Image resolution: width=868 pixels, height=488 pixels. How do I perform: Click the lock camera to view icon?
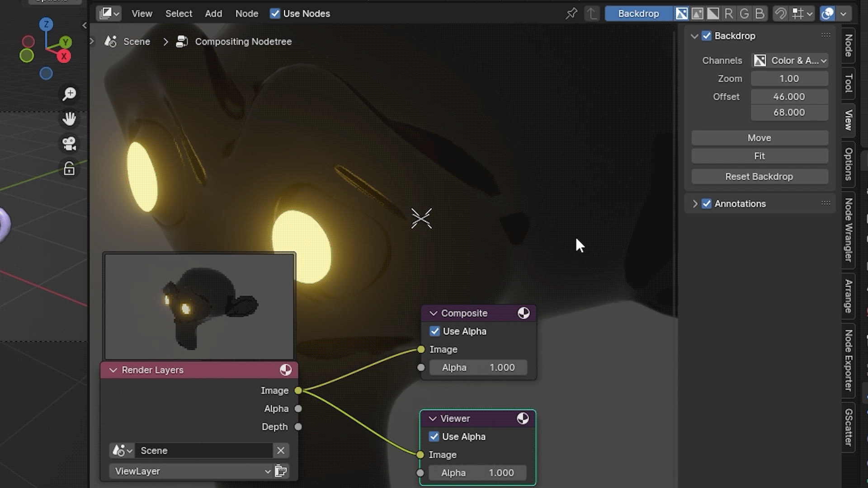[x=69, y=169]
